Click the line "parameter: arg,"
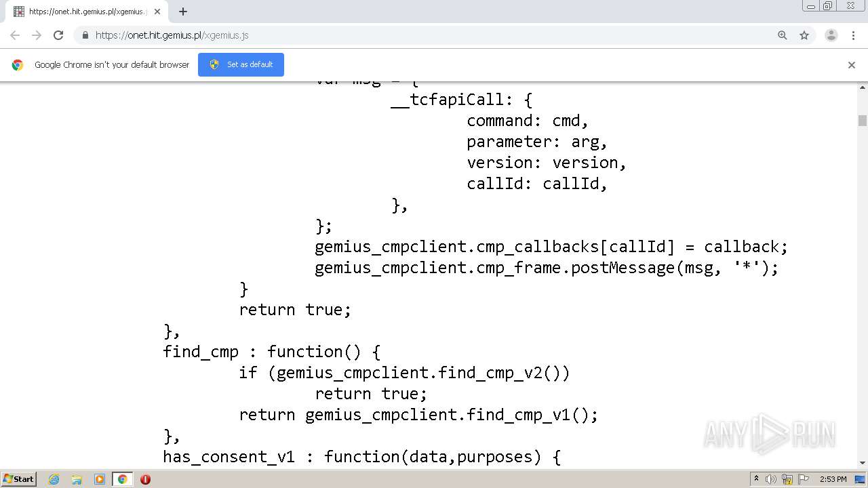The width and height of the screenshot is (868, 488). coord(537,142)
